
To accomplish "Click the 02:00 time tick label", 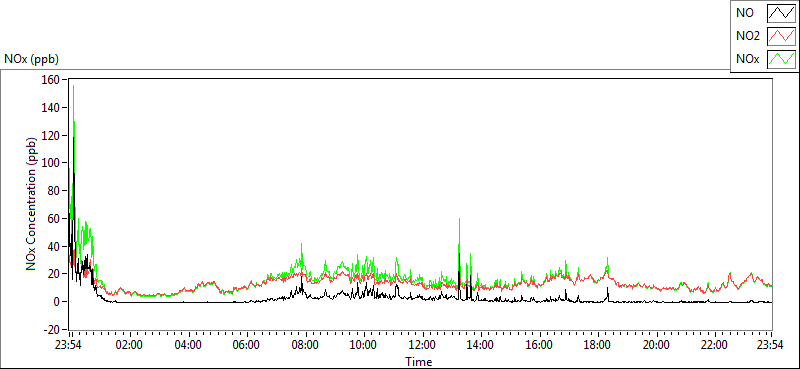I will click(x=130, y=344).
